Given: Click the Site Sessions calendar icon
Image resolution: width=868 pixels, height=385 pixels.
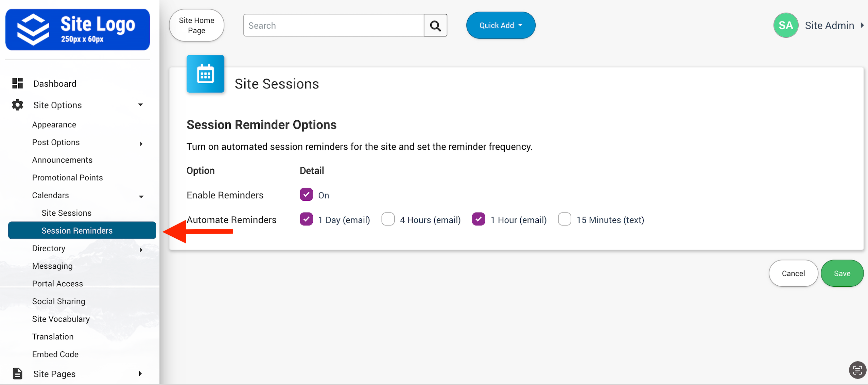Looking at the screenshot, I should [205, 74].
